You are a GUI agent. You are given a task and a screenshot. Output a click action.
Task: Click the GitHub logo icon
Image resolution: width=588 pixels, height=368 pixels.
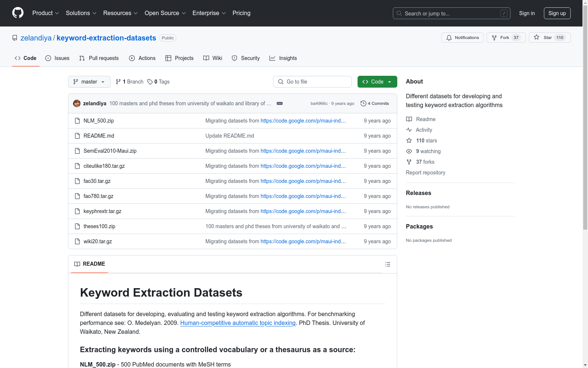tap(18, 13)
